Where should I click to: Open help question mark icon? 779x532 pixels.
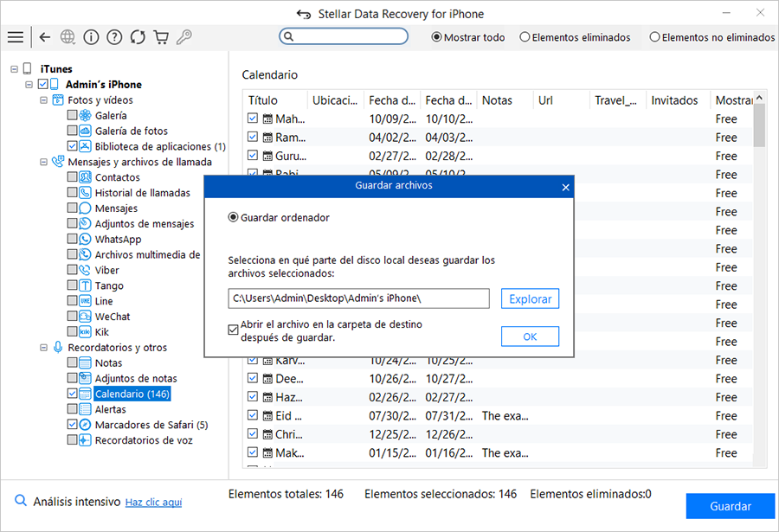(114, 37)
